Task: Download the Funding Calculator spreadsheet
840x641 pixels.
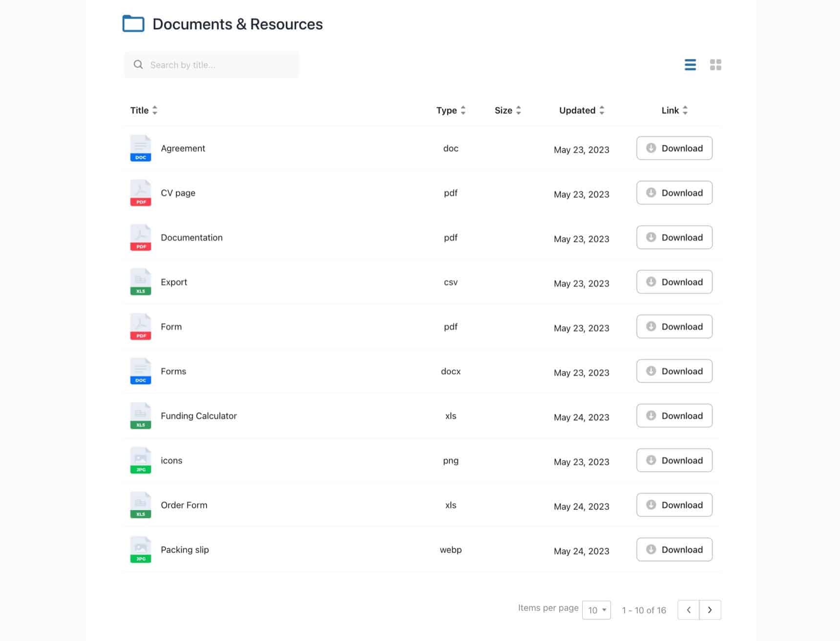Action: point(674,415)
